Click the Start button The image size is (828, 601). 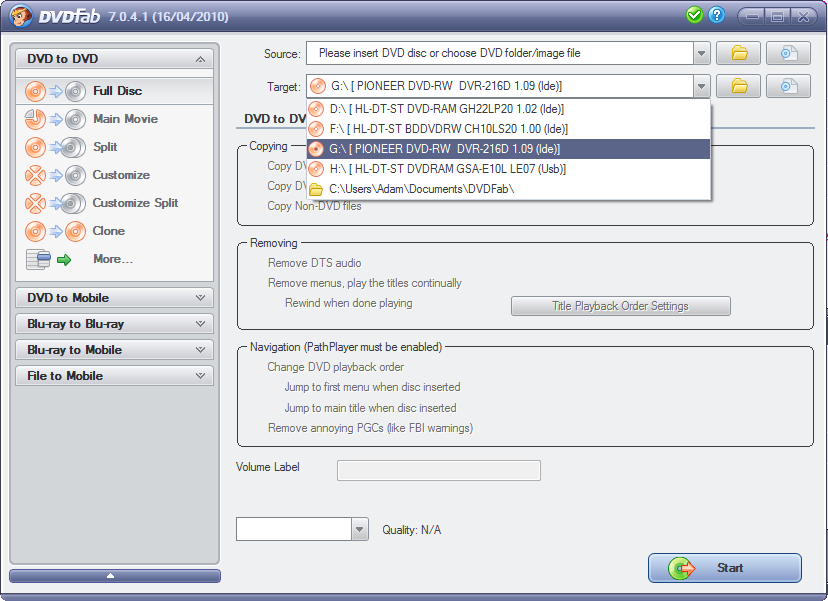click(724, 568)
